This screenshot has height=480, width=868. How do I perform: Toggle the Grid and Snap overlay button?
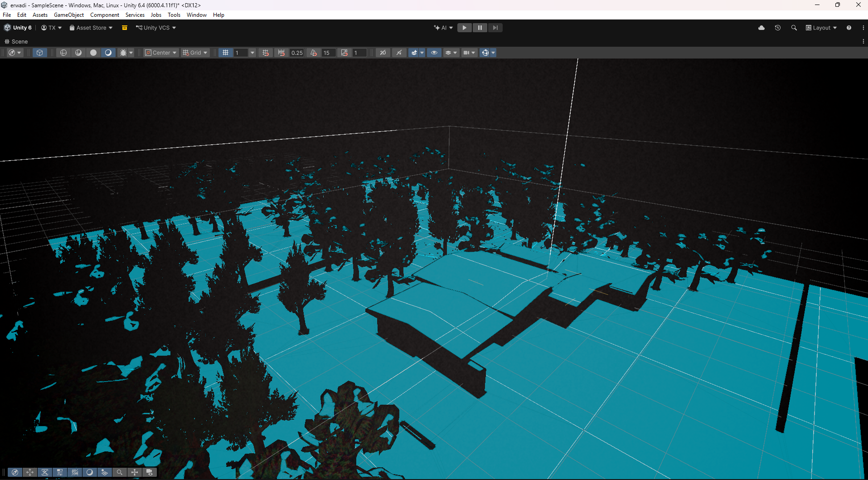coord(75,472)
